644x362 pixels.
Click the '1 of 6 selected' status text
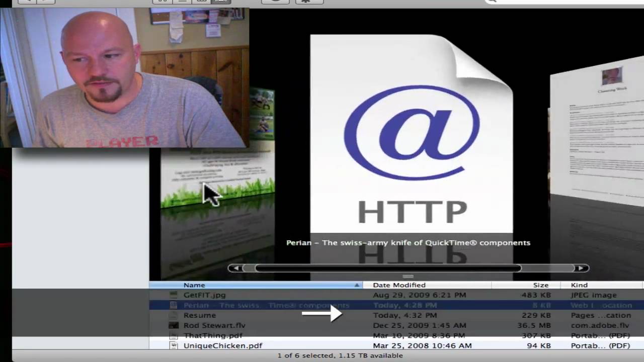pyautogui.click(x=340, y=355)
